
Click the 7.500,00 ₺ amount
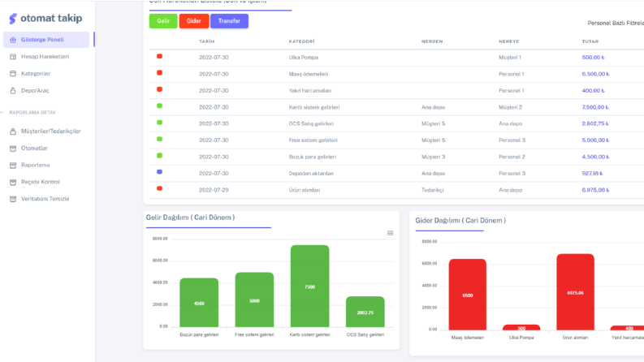[x=595, y=107]
